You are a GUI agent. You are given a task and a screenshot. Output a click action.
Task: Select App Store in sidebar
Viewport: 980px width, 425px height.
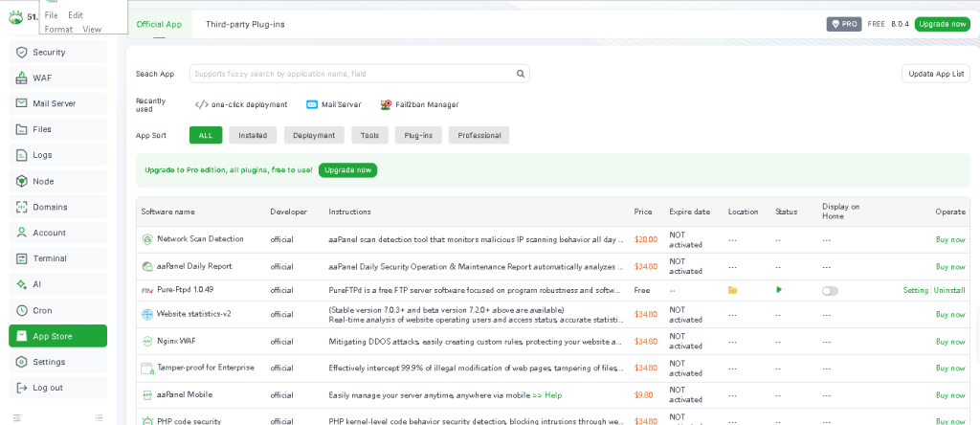click(57, 336)
